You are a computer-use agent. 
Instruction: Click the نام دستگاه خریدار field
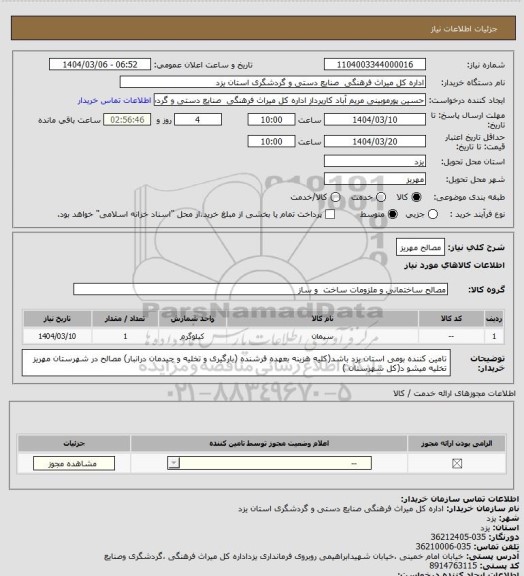coord(273,82)
